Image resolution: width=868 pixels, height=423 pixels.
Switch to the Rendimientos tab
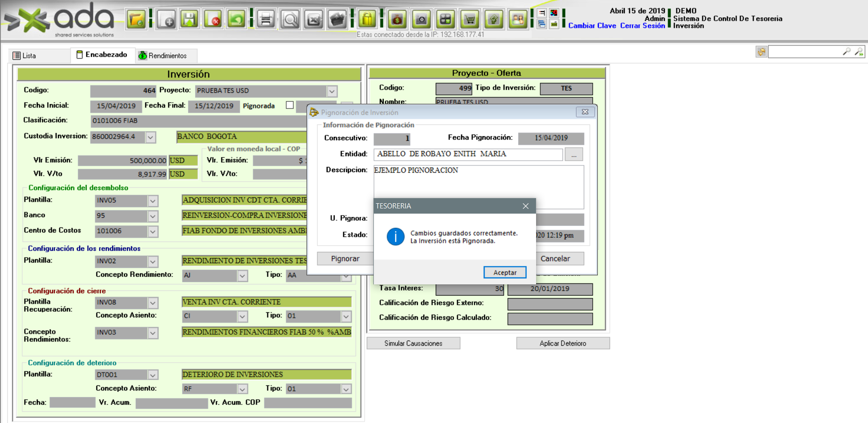tap(163, 56)
